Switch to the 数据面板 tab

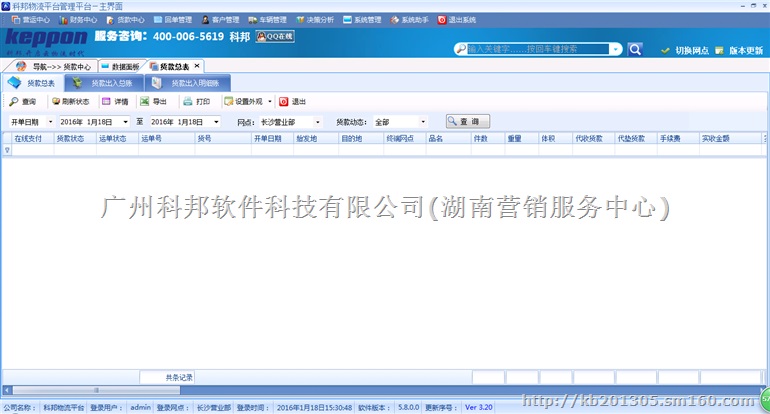pyautogui.click(x=121, y=66)
